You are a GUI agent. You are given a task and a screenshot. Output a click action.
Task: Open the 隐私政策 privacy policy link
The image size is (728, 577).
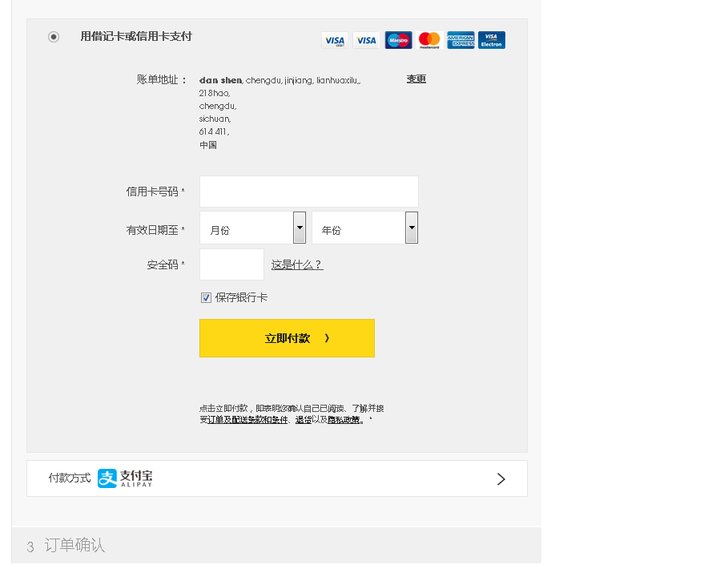point(344,420)
